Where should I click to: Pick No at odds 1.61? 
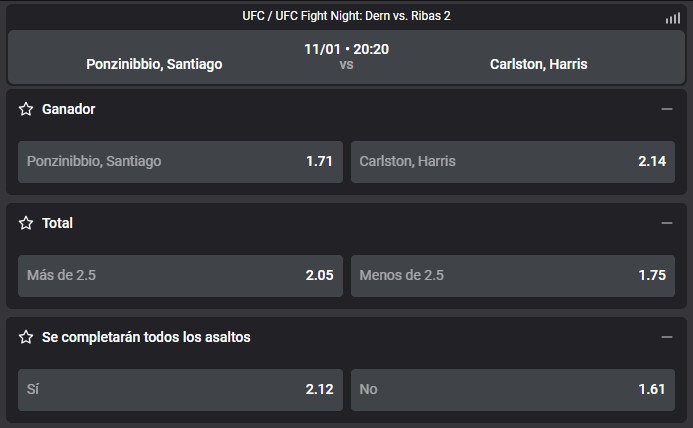pyautogui.click(x=513, y=390)
